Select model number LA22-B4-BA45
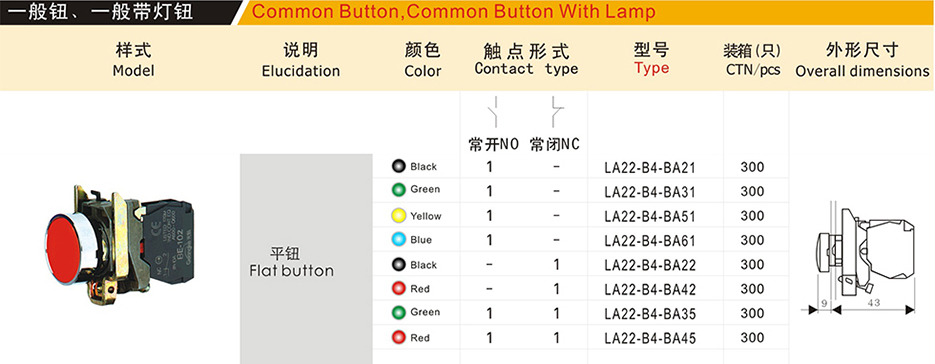This screenshot has width=935, height=364. 649,338
